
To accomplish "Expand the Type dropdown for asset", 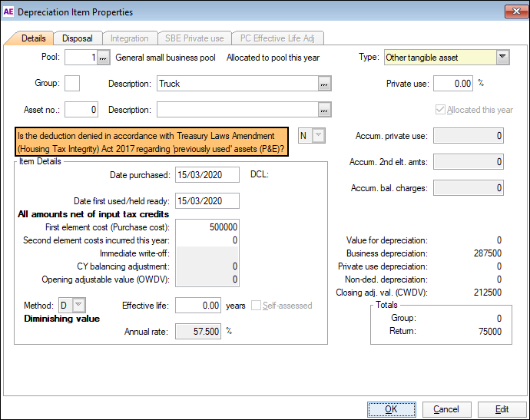I will point(502,57).
